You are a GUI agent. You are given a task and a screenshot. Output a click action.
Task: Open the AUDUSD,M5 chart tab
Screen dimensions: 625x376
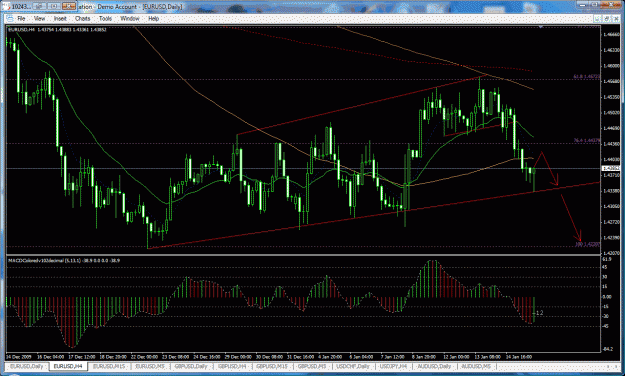coord(476,366)
